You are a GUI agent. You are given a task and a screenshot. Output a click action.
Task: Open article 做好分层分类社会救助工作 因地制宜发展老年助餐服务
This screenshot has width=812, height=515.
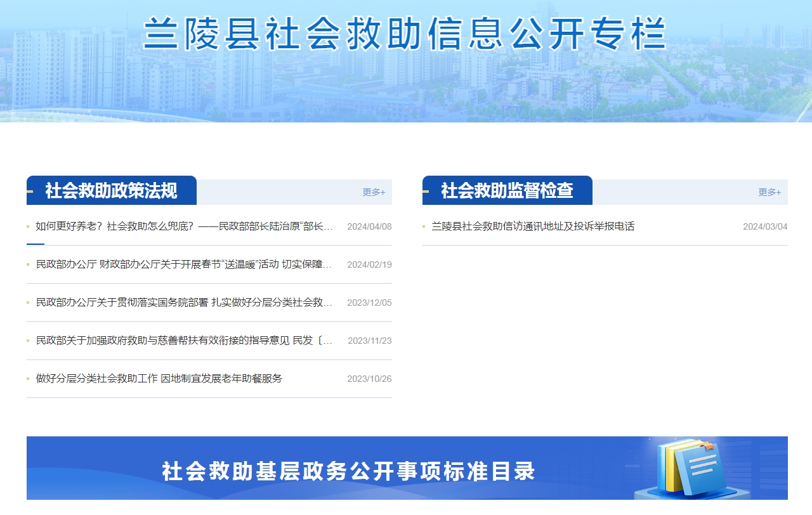159,379
